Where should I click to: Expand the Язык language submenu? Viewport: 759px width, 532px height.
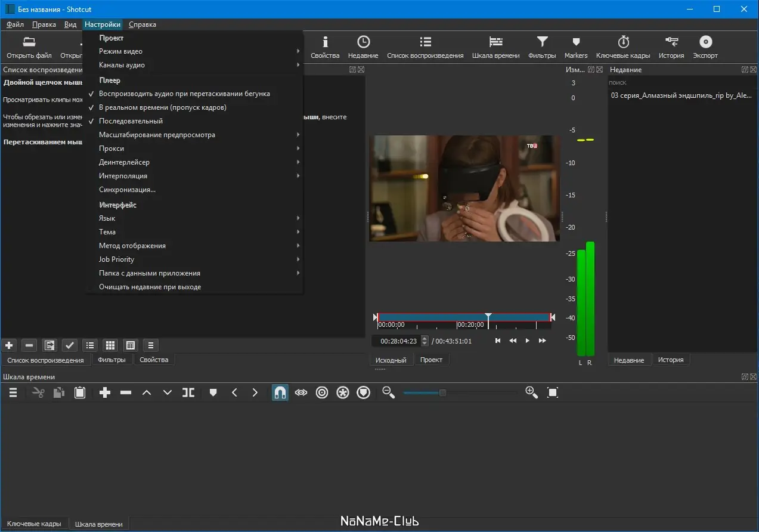click(107, 218)
